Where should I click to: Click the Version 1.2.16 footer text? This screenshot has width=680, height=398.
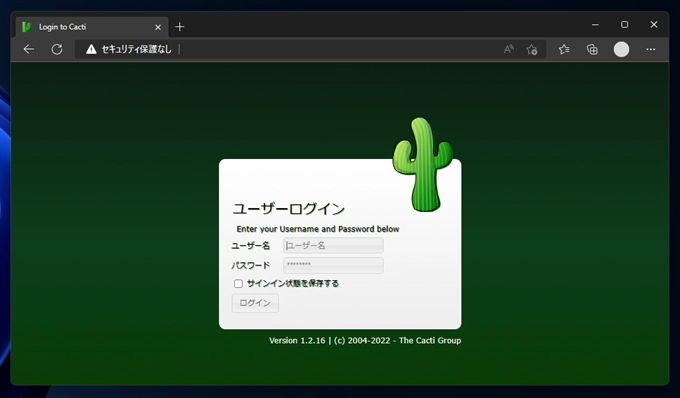coord(365,340)
